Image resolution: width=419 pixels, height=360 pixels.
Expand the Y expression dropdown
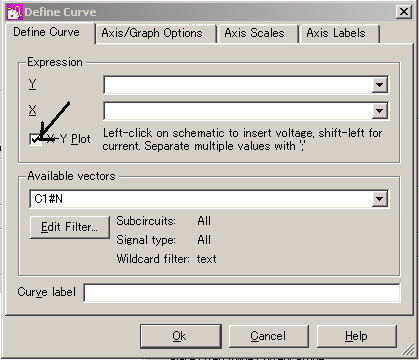(x=379, y=85)
